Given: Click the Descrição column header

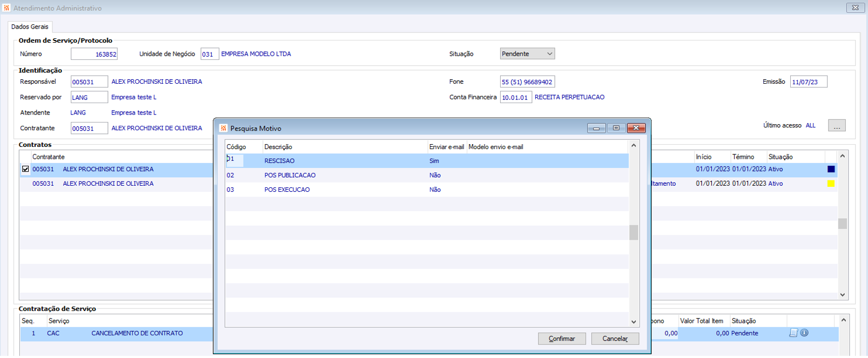Looking at the screenshot, I should pos(278,147).
